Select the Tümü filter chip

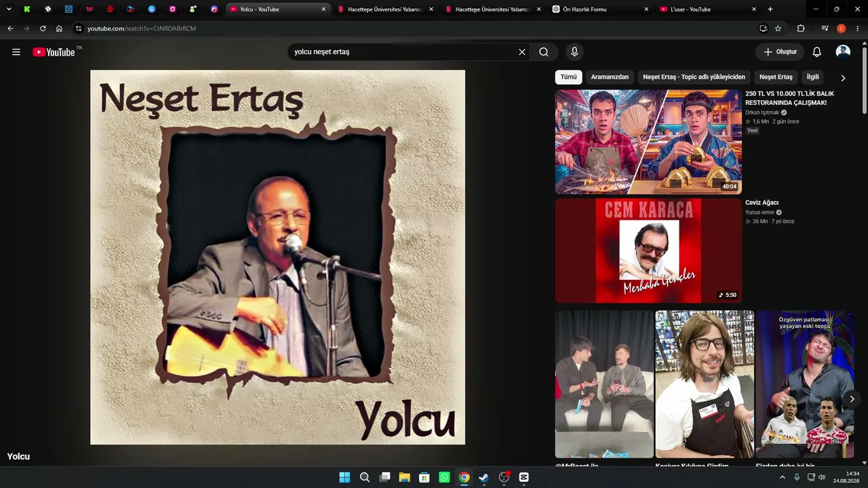(x=568, y=77)
